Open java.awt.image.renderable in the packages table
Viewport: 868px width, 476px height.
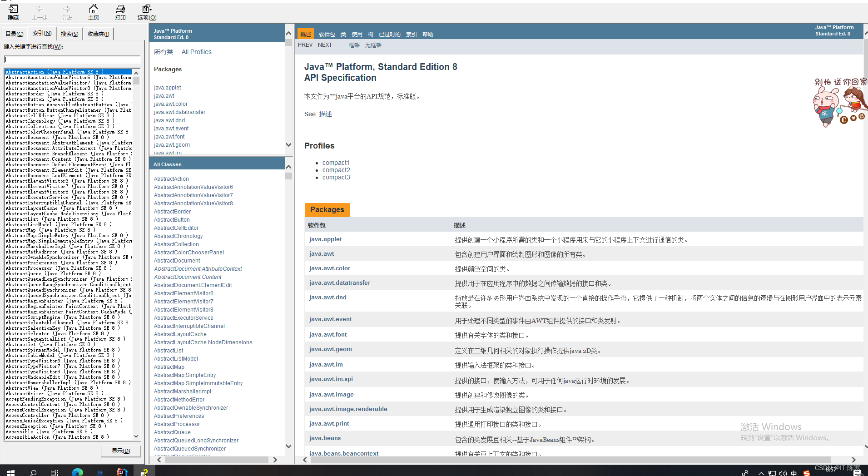pos(348,409)
